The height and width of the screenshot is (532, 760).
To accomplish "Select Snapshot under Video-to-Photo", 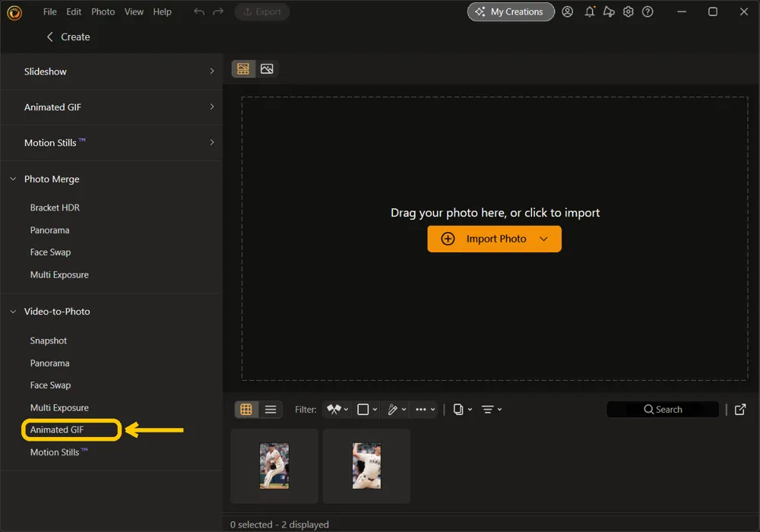I will click(49, 340).
